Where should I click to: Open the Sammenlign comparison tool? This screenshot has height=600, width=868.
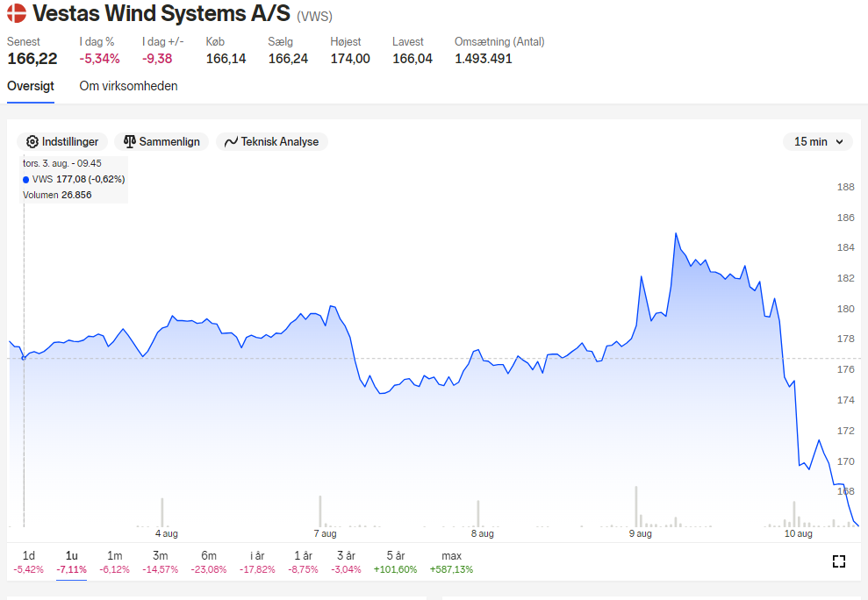click(161, 142)
